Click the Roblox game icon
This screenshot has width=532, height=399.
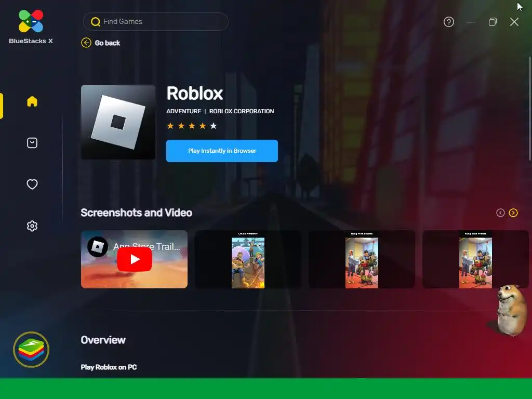coord(118,122)
